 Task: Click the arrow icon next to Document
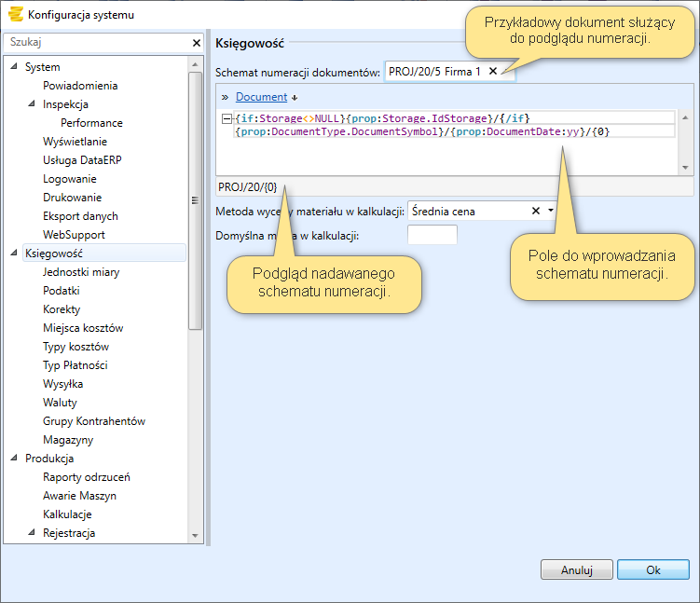[x=295, y=98]
